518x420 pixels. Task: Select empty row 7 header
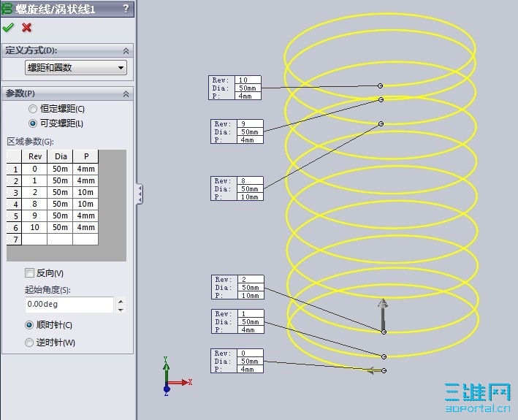tap(14, 239)
